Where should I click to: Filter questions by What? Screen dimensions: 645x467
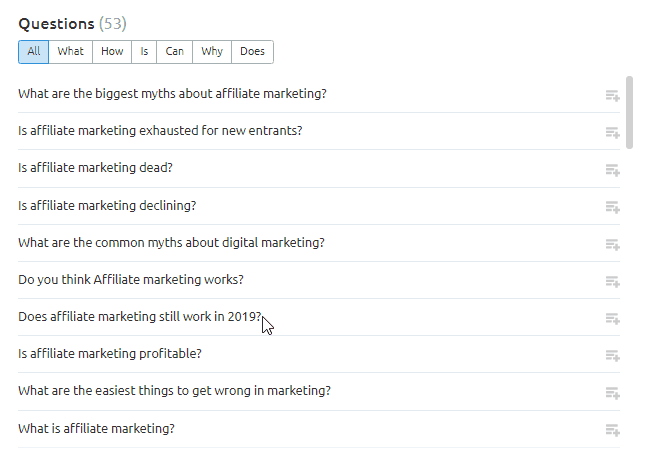70,52
